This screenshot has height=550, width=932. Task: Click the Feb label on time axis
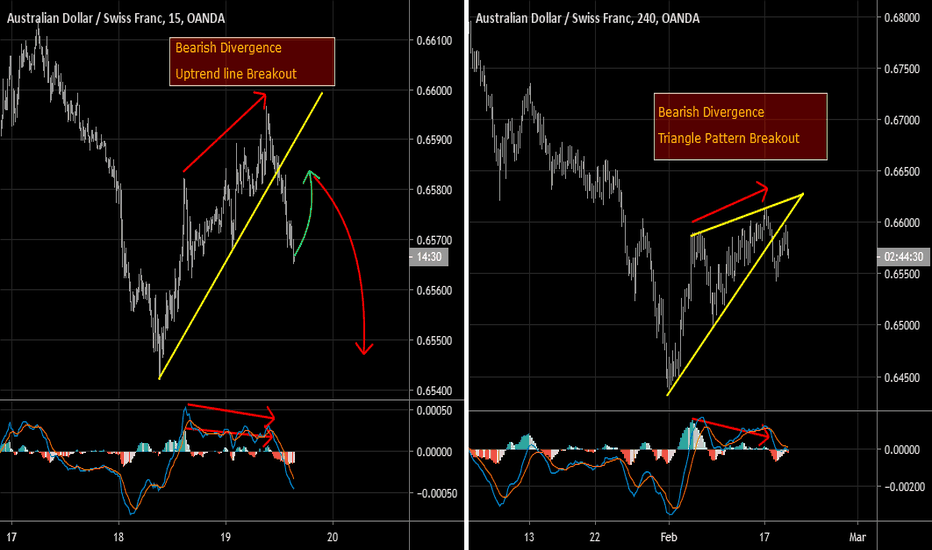(x=669, y=537)
